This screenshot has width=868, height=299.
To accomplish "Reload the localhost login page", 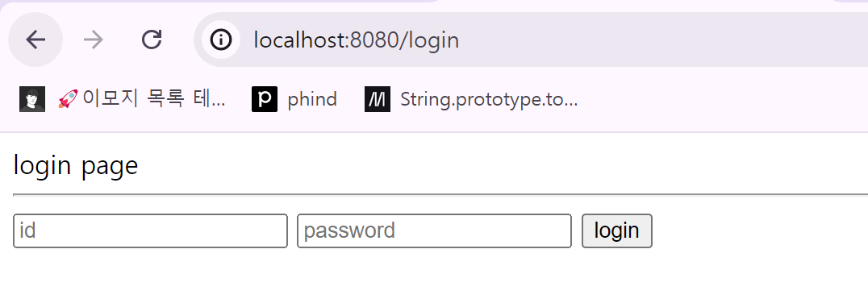I will pos(151,39).
